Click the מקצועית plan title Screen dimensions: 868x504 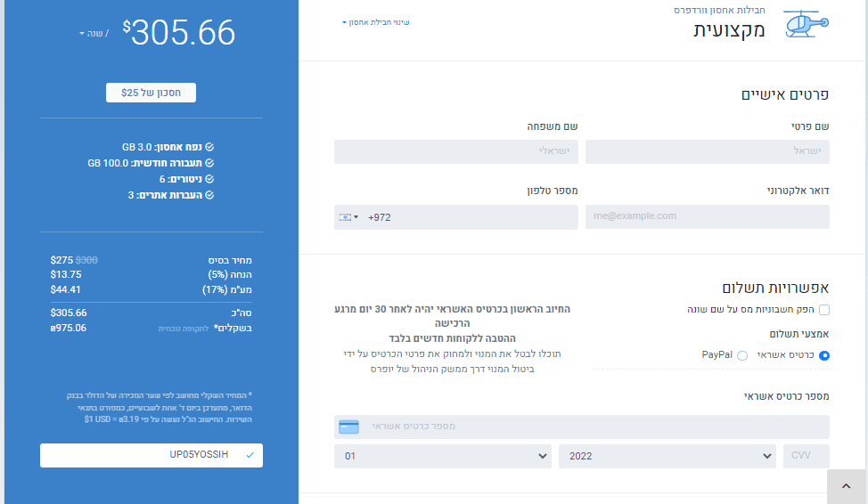click(729, 29)
